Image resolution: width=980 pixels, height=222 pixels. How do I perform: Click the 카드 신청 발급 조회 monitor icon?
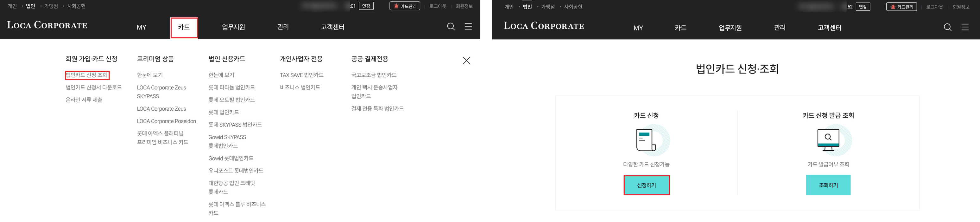(828, 140)
